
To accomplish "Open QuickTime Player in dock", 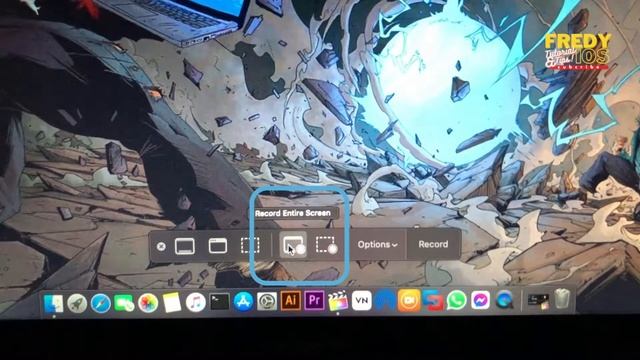I will click(x=504, y=300).
